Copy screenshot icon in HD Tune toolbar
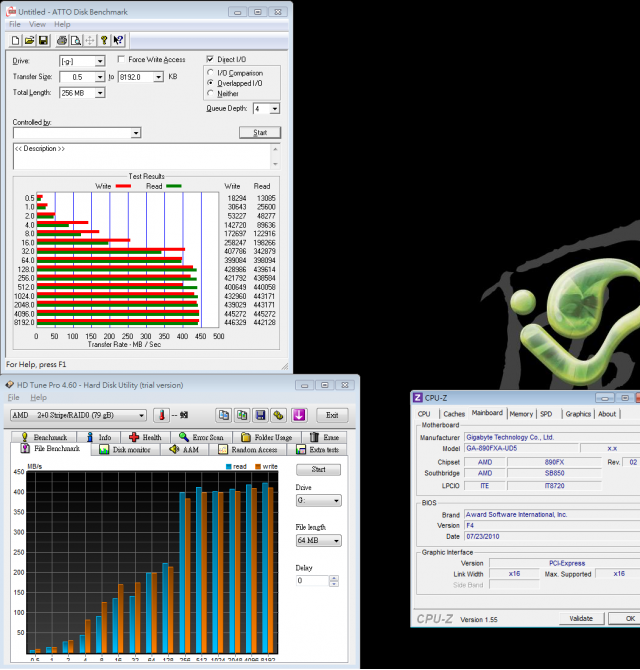 click(242, 415)
